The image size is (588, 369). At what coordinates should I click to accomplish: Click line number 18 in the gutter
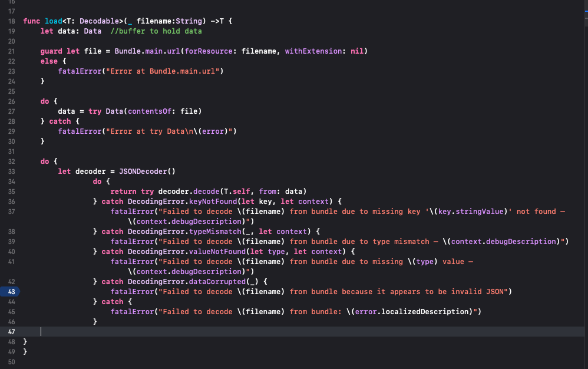coord(11,21)
